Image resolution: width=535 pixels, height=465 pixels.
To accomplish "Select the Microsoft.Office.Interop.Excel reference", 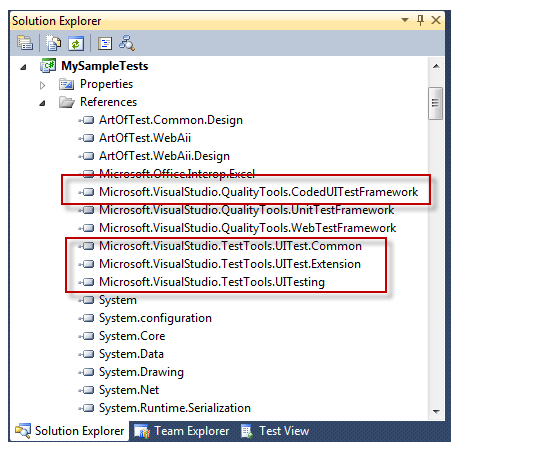I will pyautogui.click(x=177, y=174).
